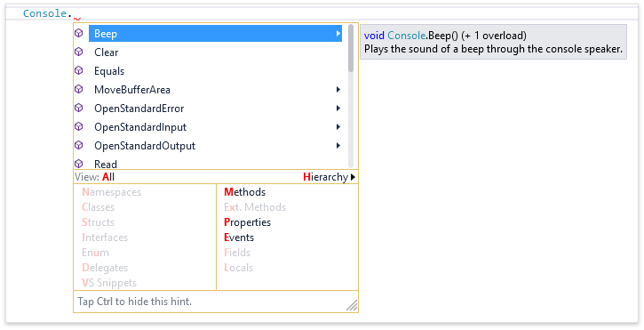This screenshot has height=330, width=644.
Task: Click the method icon beside OpenStandardInput
Action: click(x=79, y=126)
